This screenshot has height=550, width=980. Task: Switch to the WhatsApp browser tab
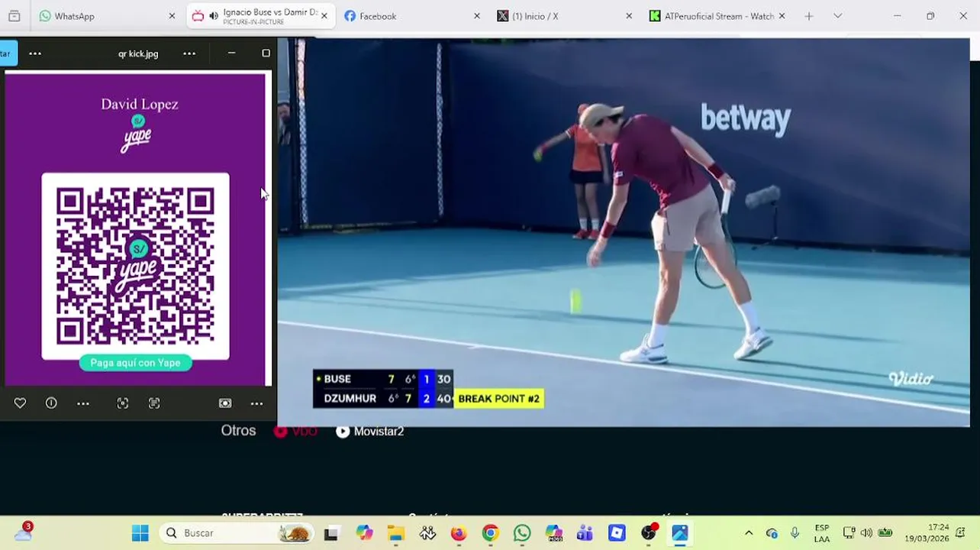click(x=106, y=16)
